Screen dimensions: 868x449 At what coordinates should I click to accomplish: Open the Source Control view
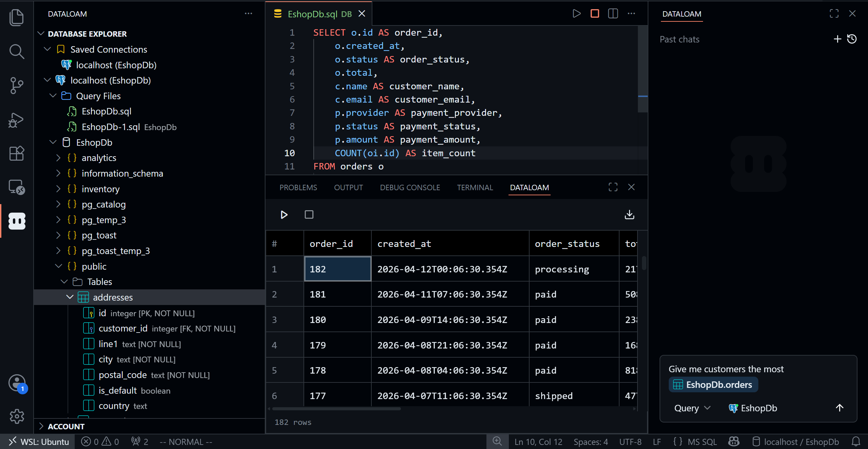point(16,85)
